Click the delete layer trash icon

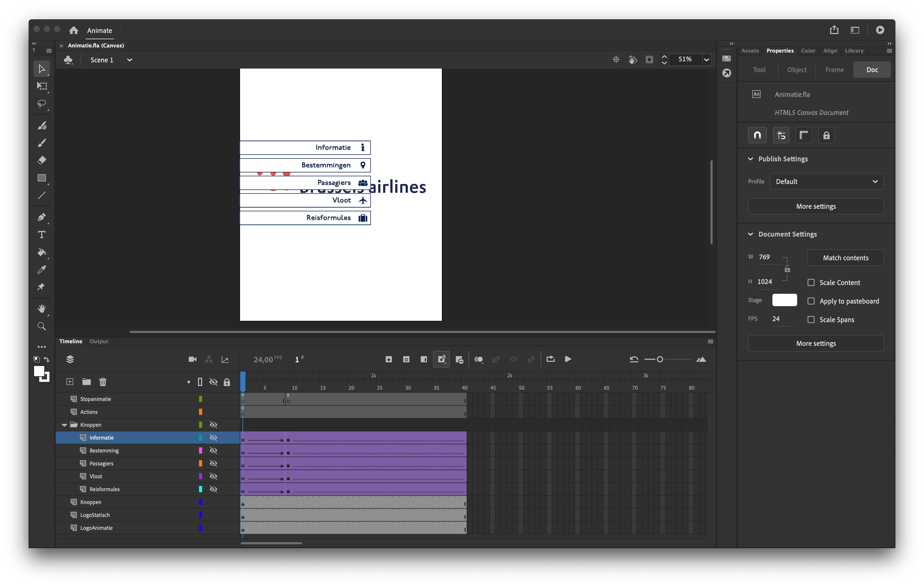click(102, 382)
